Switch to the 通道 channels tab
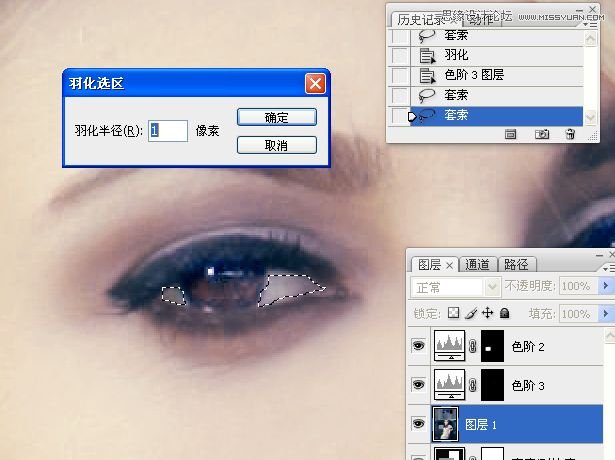The width and height of the screenshot is (615, 460). click(x=478, y=265)
